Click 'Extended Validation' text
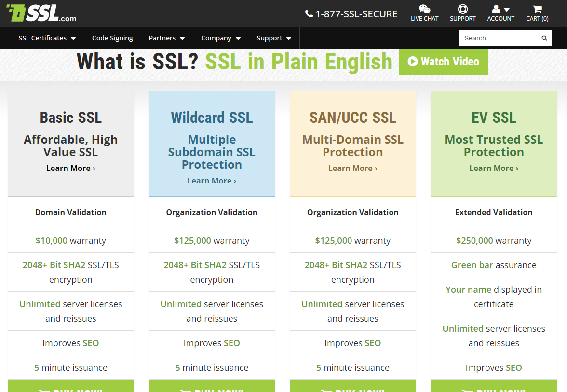Screen dimensions: 567x392 (x=494, y=212)
